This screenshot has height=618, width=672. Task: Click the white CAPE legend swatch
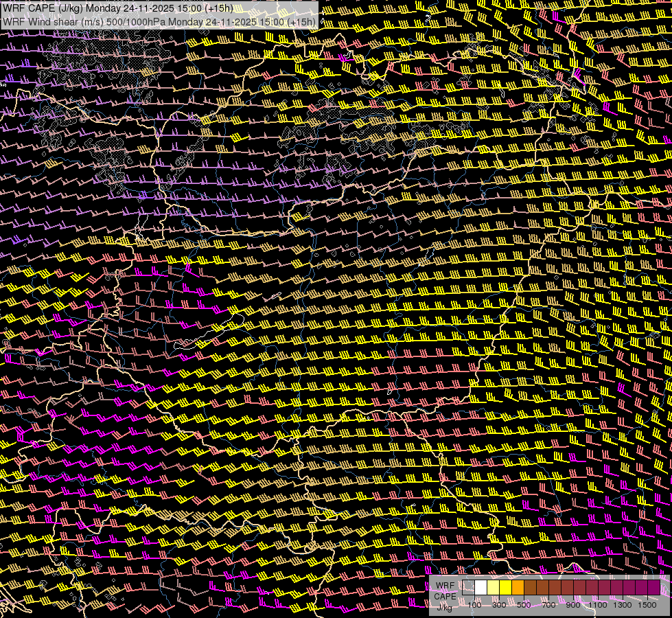(x=481, y=587)
